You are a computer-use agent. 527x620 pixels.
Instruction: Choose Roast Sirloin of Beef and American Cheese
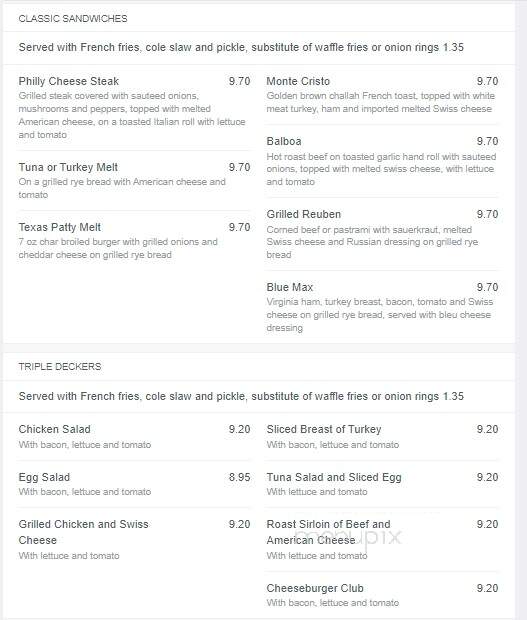point(328,532)
